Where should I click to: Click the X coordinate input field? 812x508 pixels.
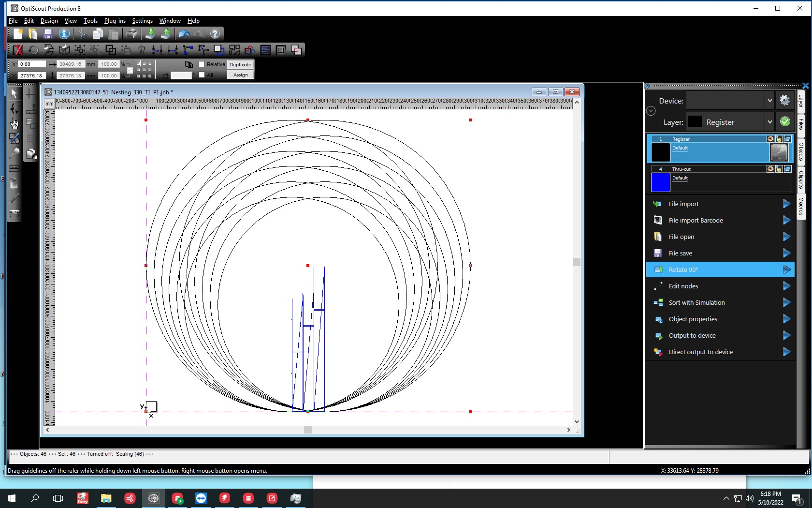(x=32, y=64)
